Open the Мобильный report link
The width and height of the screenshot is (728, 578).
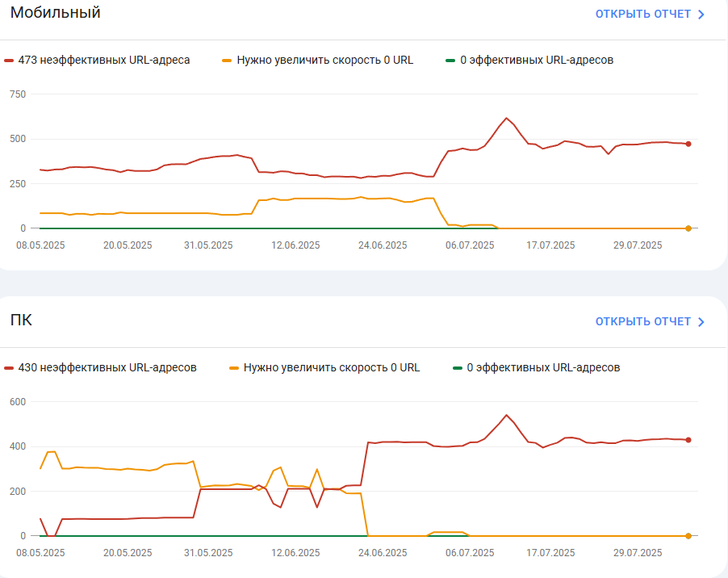pyautogui.click(x=650, y=14)
